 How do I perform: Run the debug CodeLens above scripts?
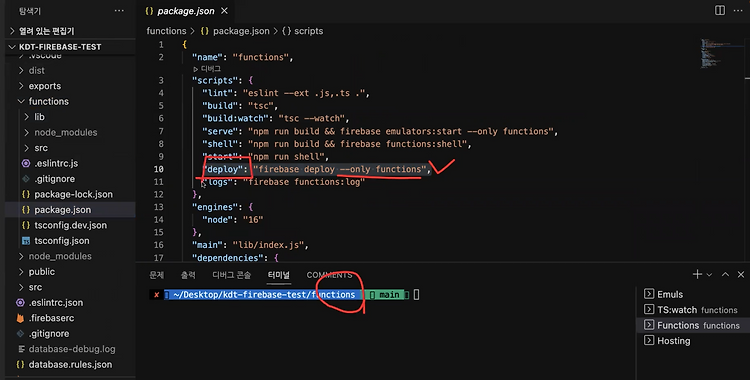pyautogui.click(x=207, y=69)
